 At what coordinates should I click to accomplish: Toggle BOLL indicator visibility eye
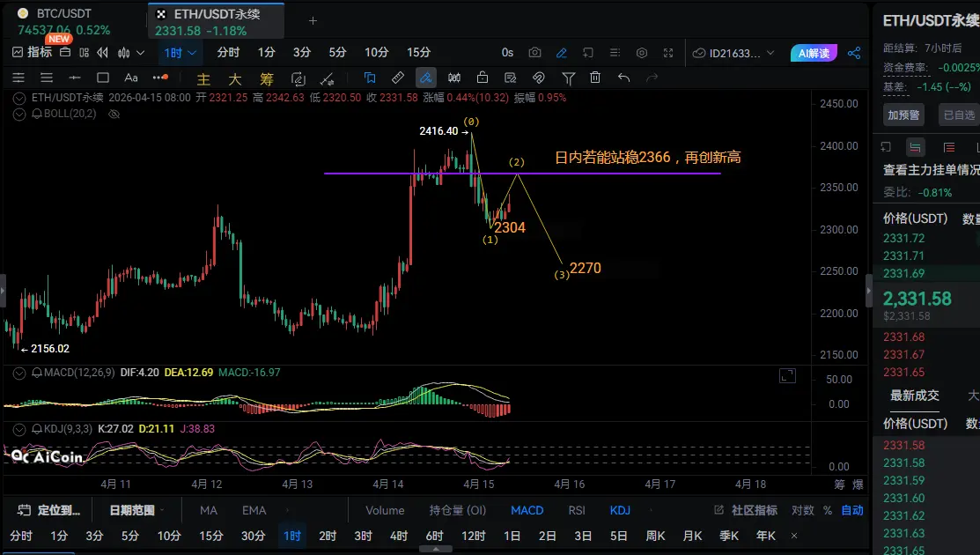114,114
